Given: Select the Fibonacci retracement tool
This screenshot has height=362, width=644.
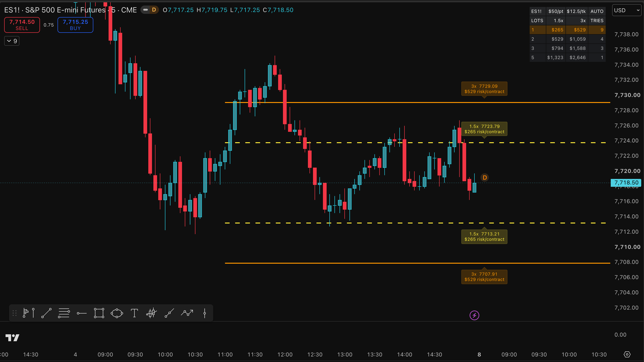Looking at the screenshot, I should click(64, 313).
